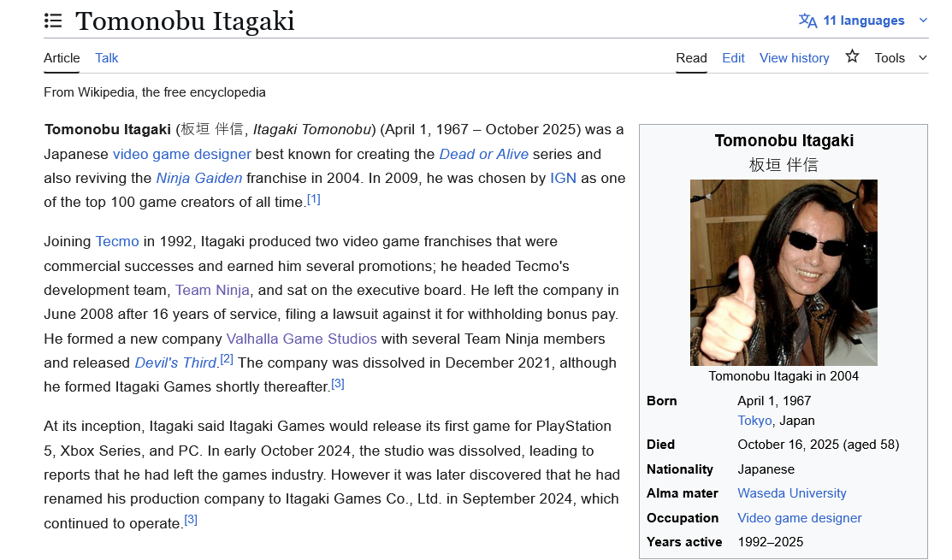
Task: Switch to the Article tab
Action: (62, 58)
